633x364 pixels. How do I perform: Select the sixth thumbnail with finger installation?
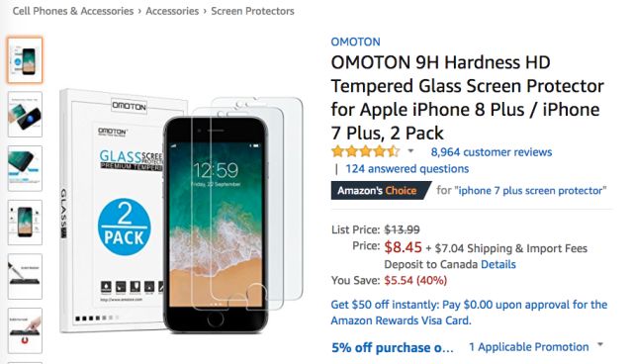(25, 330)
